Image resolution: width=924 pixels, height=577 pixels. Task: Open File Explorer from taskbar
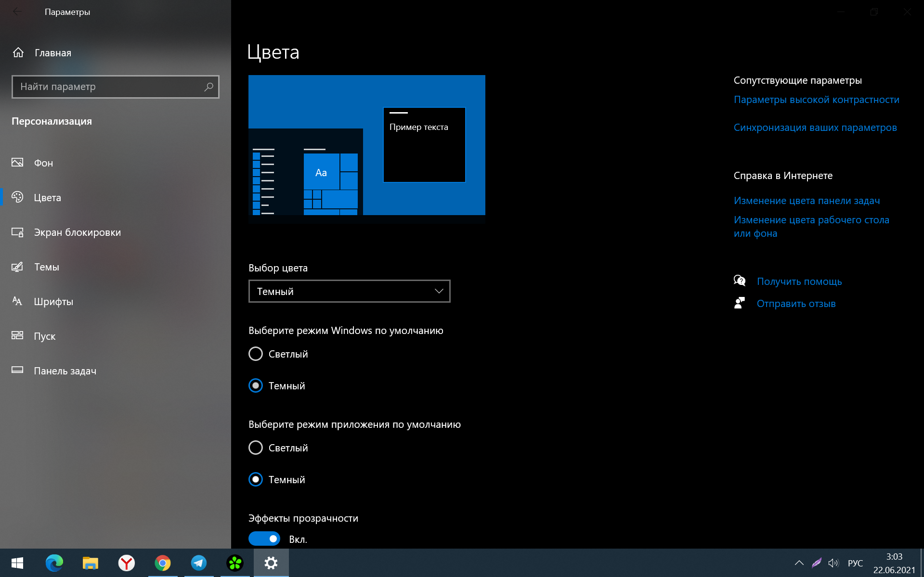[x=90, y=563]
